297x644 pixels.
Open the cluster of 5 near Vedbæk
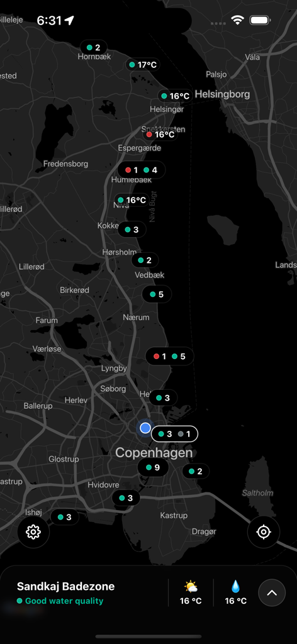tap(157, 294)
